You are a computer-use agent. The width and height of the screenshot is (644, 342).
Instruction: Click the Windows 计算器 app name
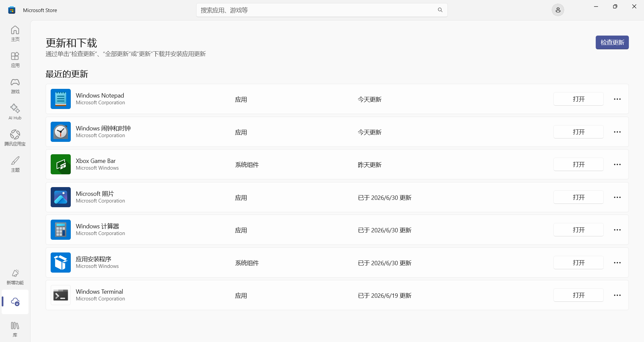click(x=98, y=226)
